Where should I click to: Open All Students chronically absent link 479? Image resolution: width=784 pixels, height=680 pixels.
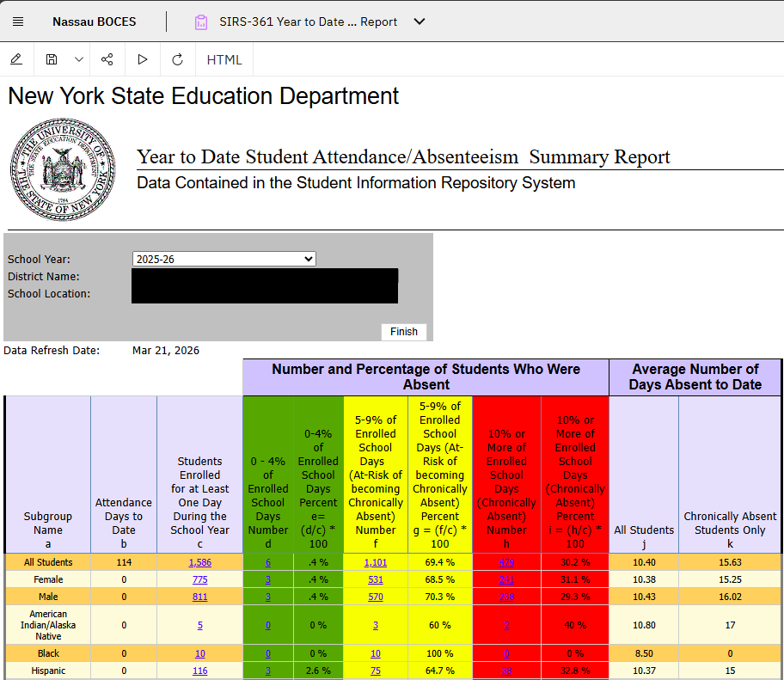(x=506, y=562)
